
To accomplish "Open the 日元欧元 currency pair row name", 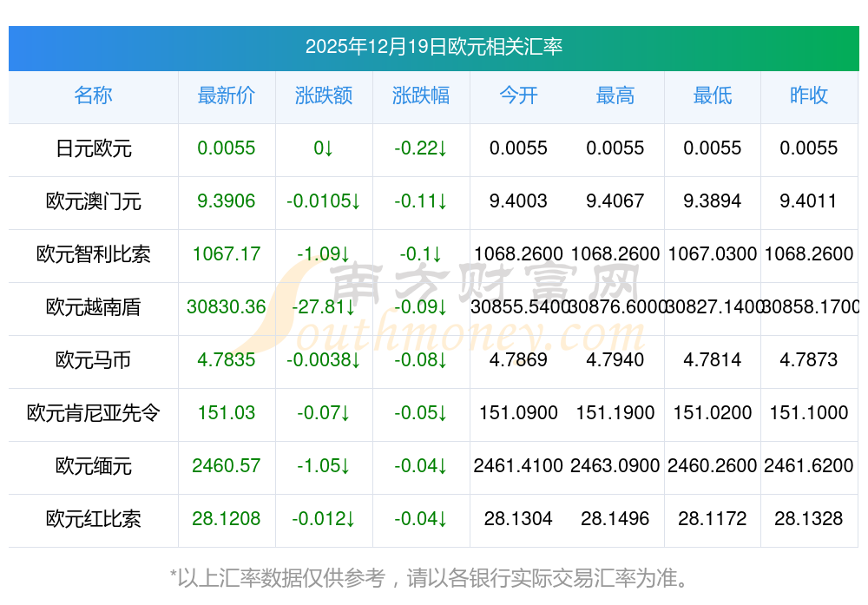I will [93, 148].
